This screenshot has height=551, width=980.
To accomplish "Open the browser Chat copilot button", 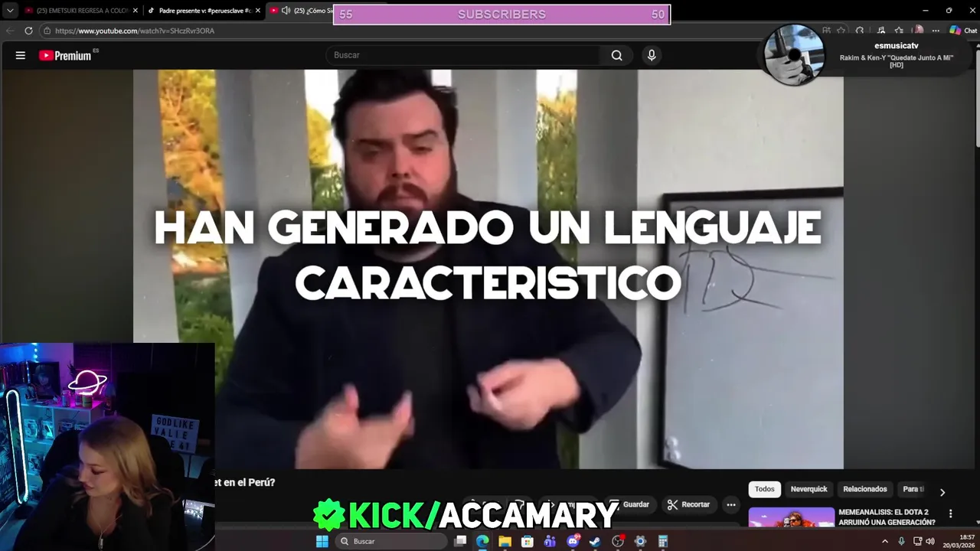I will 963,31.
